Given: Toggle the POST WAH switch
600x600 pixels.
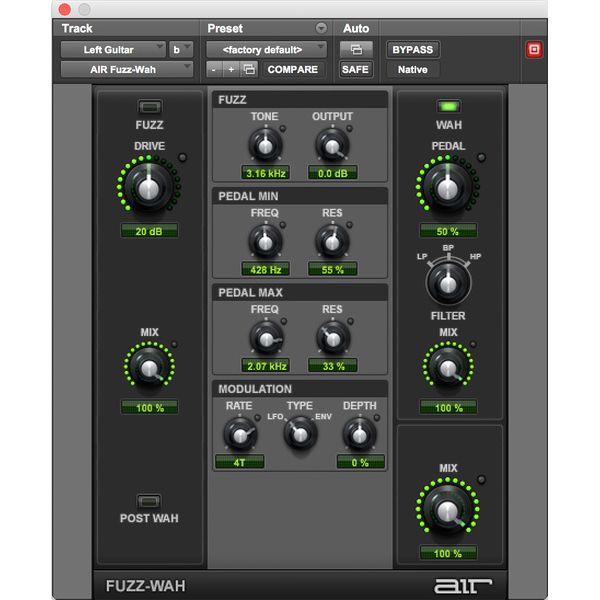Looking at the screenshot, I should 149,501.
